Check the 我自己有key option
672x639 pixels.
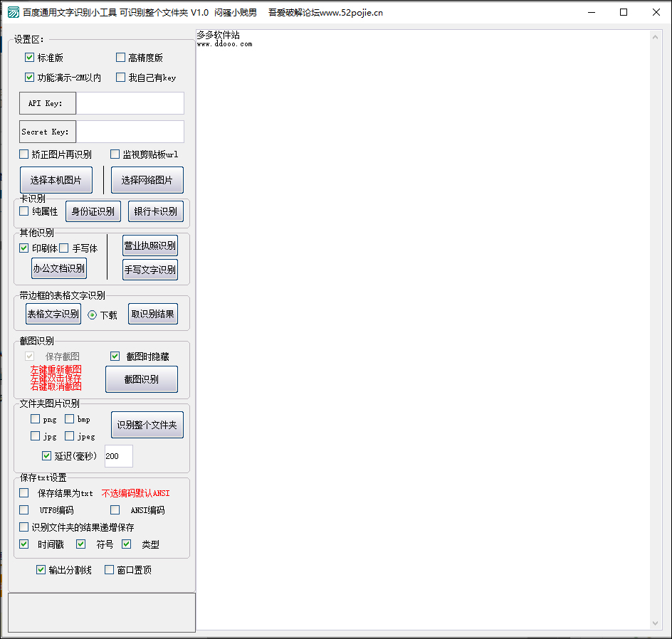click(x=120, y=78)
